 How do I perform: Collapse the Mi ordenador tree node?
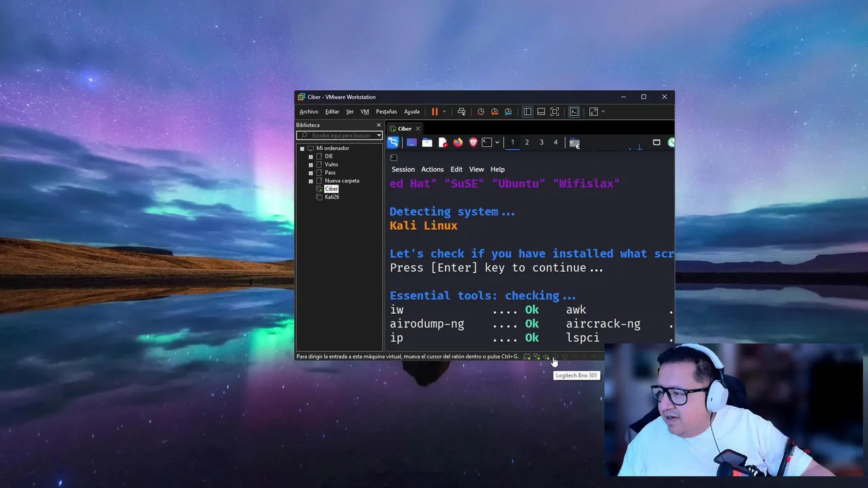[x=302, y=148]
